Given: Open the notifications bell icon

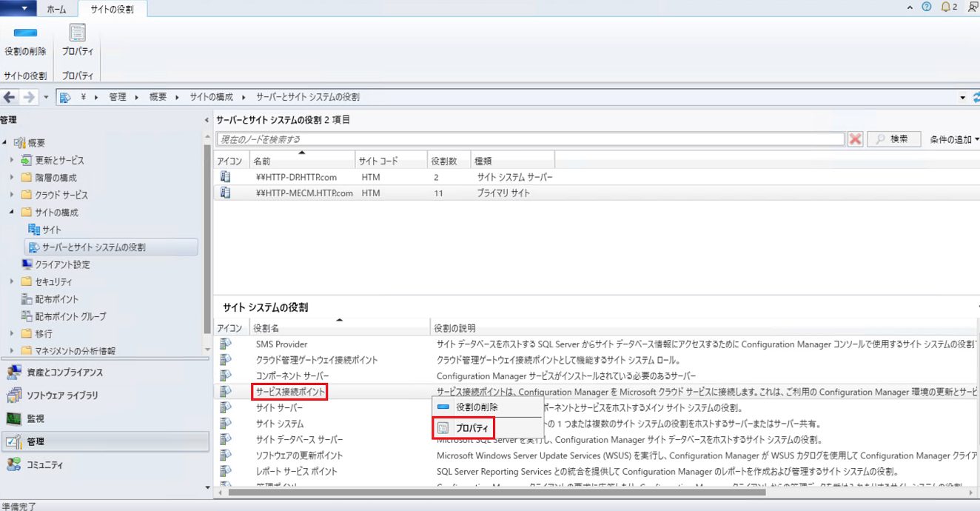Looking at the screenshot, I should pyautogui.click(x=945, y=7).
